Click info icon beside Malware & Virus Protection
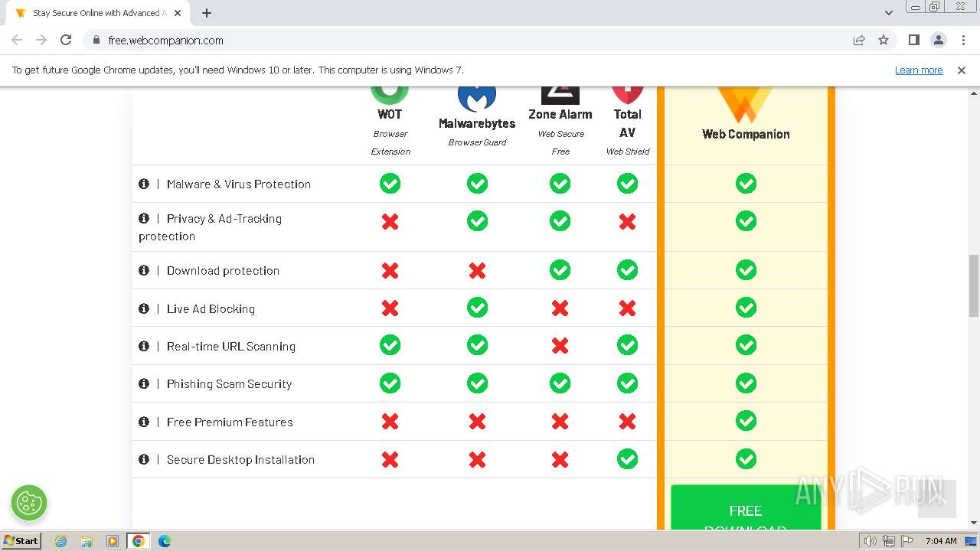 144,184
